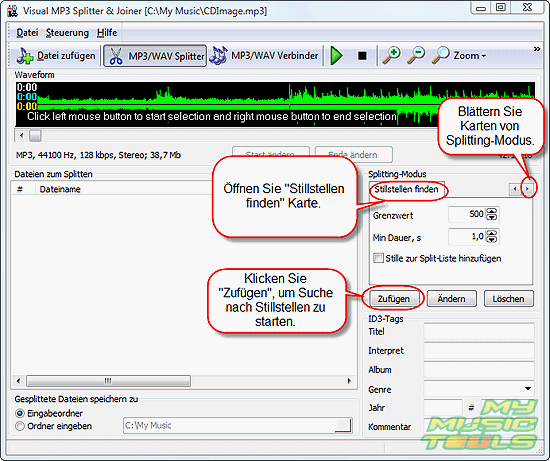
Task: Click the Ändern button
Action: click(451, 299)
